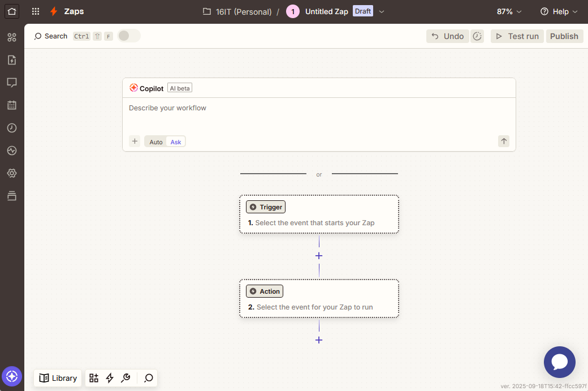Click the Action step label
This screenshot has width=588, height=391.
(x=265, y=291)
